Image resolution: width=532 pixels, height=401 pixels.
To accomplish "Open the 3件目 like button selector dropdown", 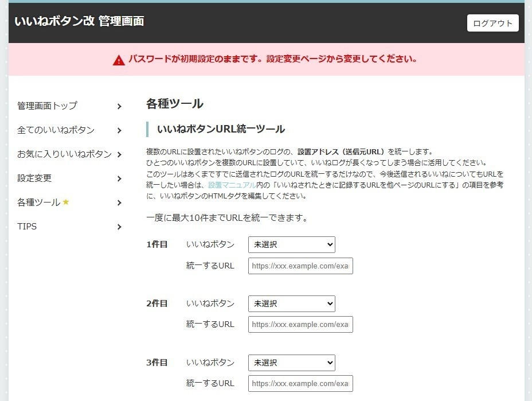I will (291, 363).
